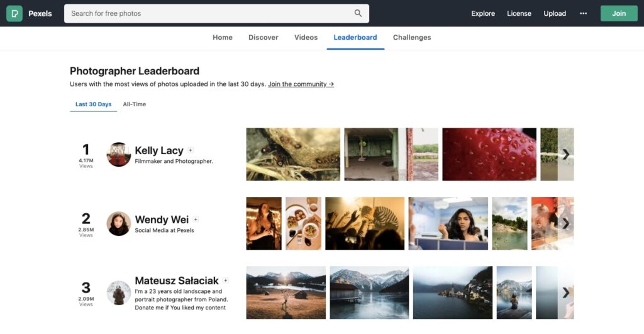Click the Pexels logo icon
Screen dimensions: 644x334
14,13
